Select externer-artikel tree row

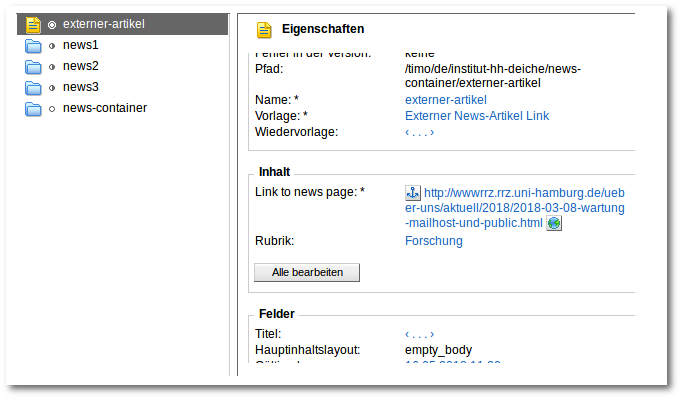coord(122,24)
